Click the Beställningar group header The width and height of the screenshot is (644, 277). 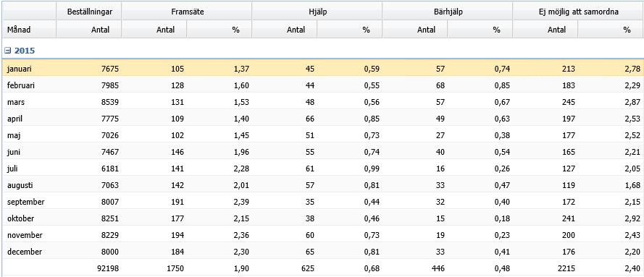click(x=89, y=12)
